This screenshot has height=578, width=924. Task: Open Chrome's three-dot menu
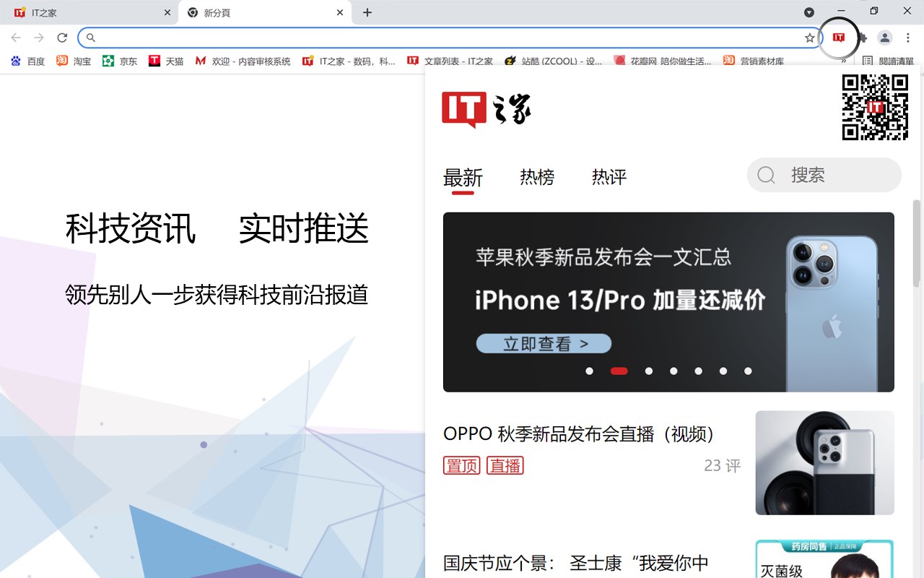click(x=908, y=38)
